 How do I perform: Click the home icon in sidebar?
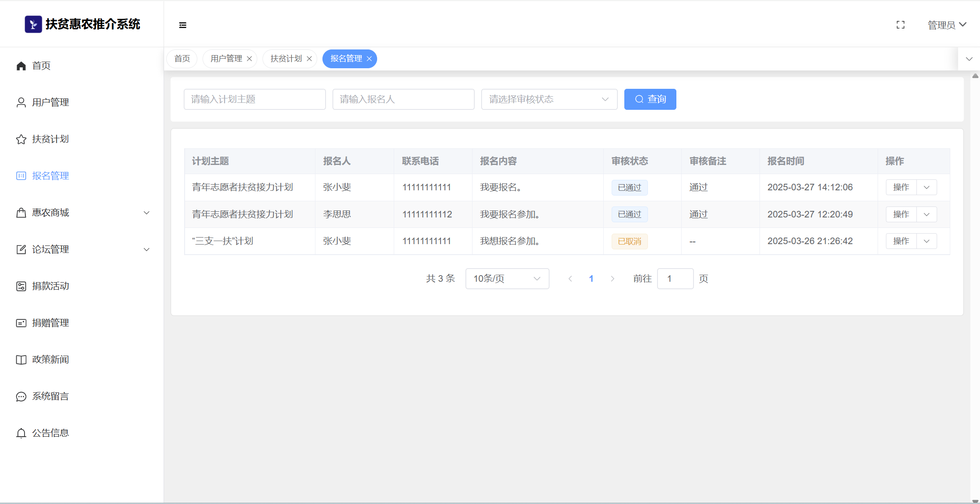(21, 66)
